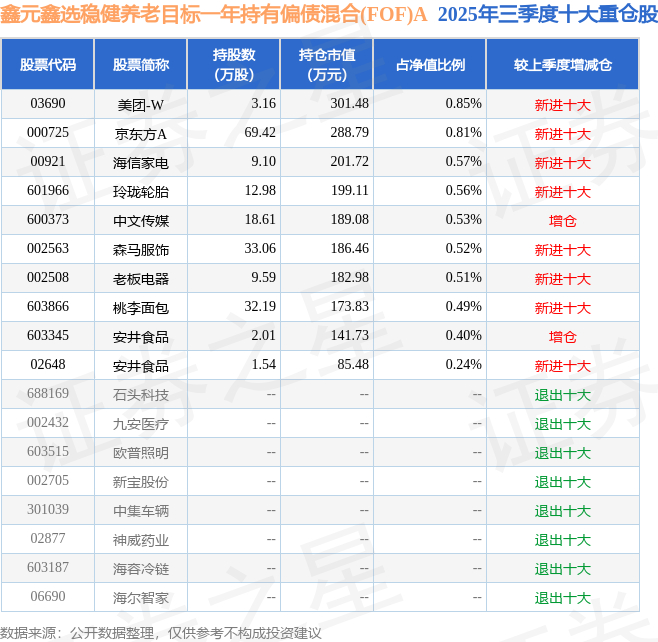This screenshot has height=642, width=658.
Task: Click the stock name 桃李面包
Action: point(141,308)
